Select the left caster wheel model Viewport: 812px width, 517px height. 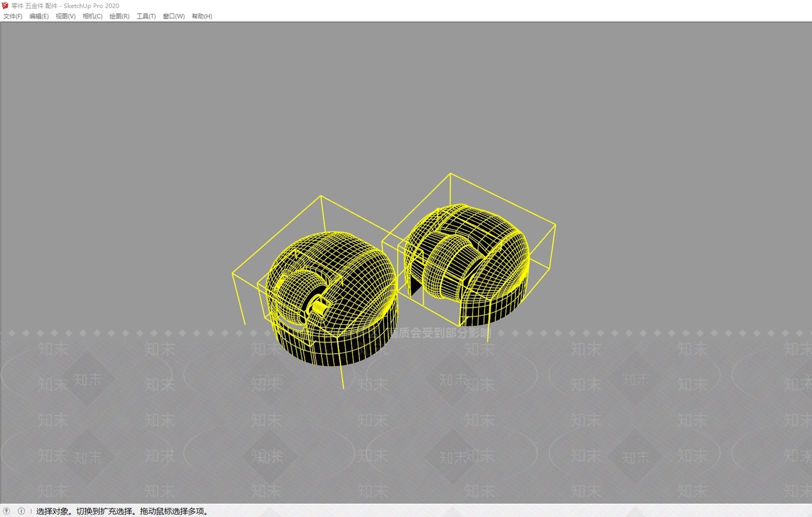point(332,299)
